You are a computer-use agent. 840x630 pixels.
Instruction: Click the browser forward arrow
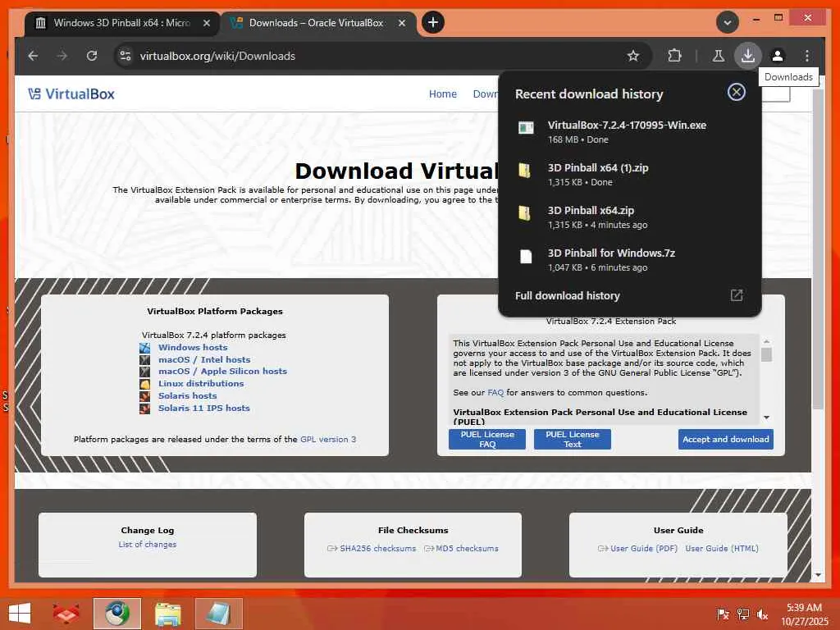(x=62, y=56)
